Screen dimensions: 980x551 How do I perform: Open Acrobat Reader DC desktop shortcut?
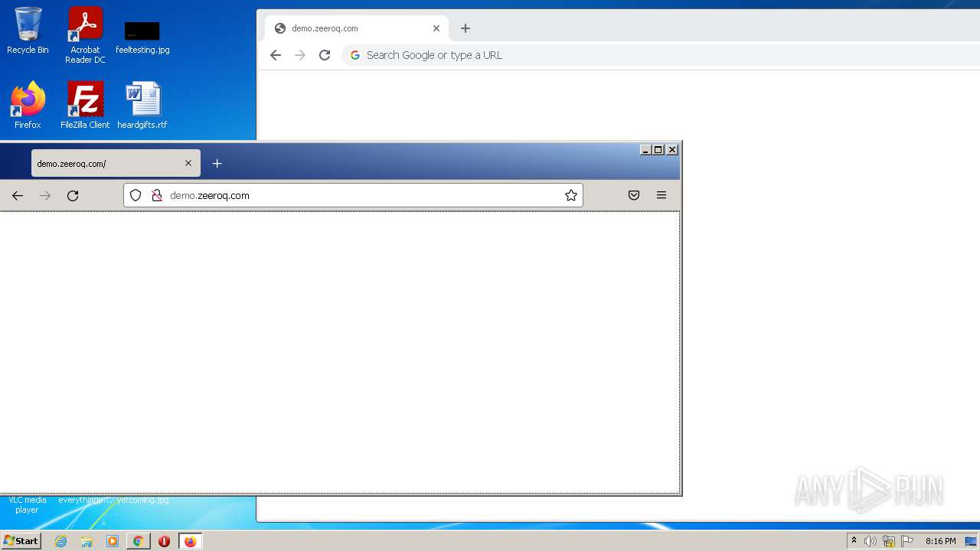coord(85,35)
